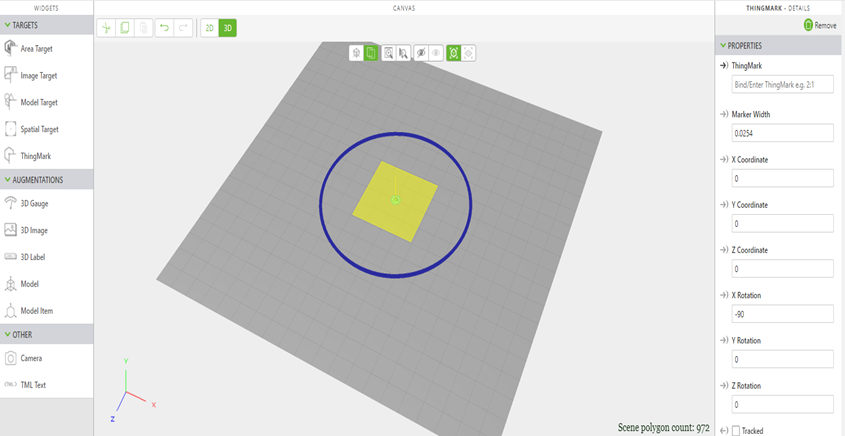Toggle the green highlighted mate-mode icon
The width and height of the screenshot is (845, 436).
[371, 53]
